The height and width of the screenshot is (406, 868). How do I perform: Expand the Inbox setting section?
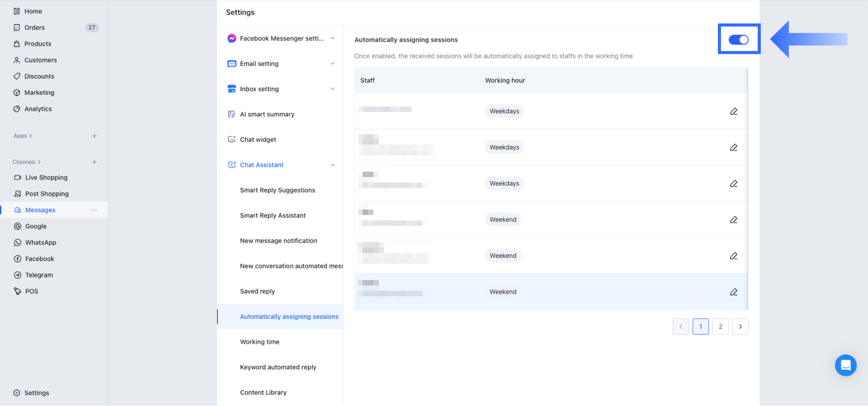point(332,89)
